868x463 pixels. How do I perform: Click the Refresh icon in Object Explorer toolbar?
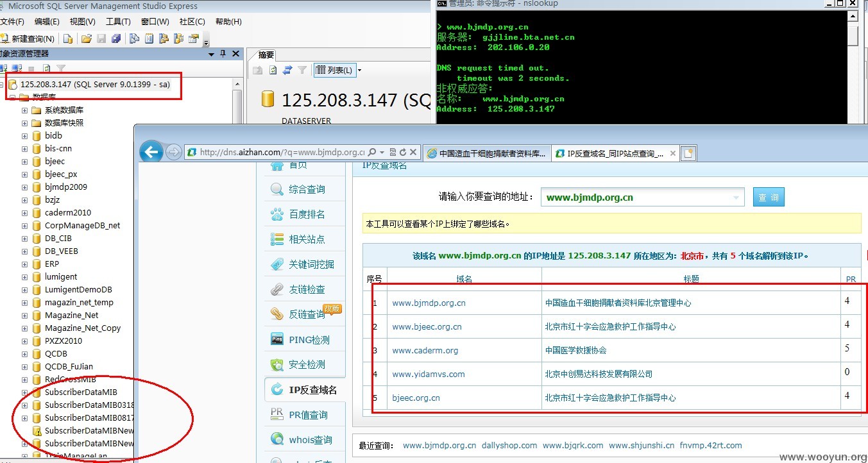47,68
